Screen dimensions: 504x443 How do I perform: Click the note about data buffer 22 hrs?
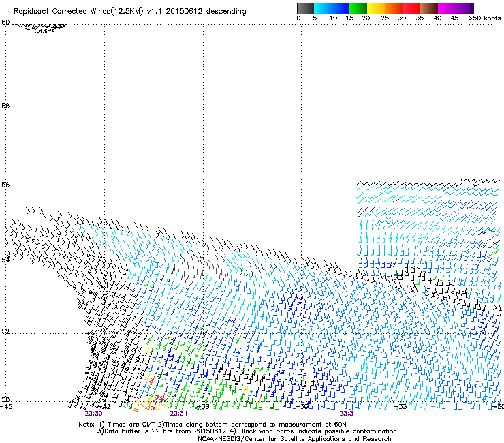click(161, 431)
